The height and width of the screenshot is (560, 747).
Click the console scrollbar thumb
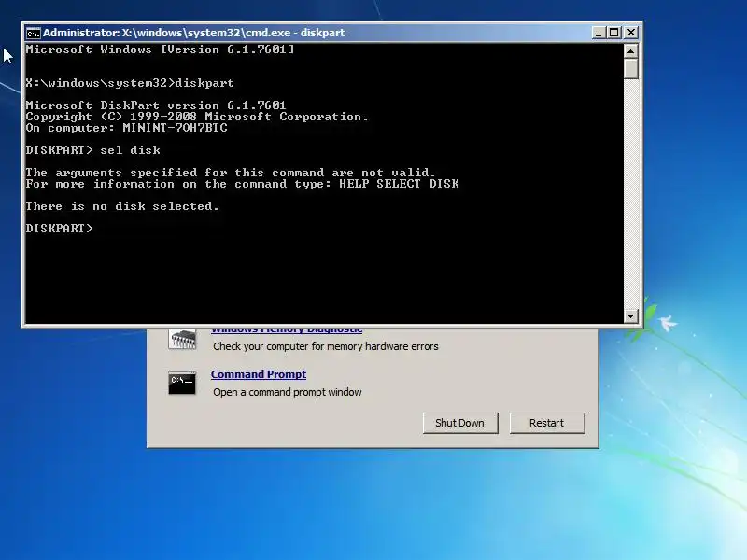tap(631, 68)
